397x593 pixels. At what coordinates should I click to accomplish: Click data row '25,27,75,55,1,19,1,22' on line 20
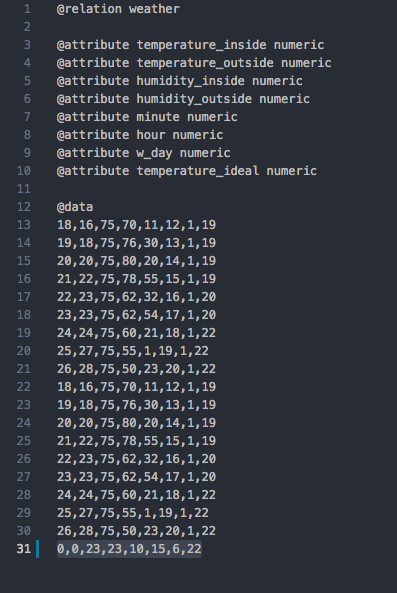click(133, 351)
